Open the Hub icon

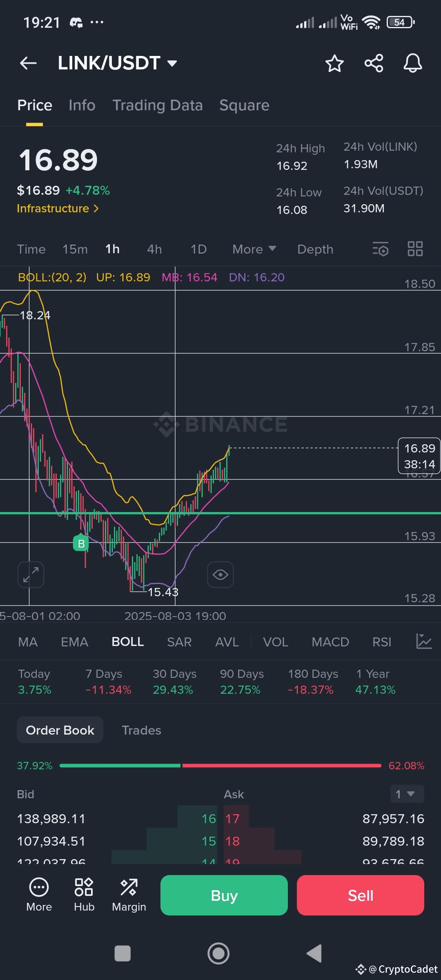coord(84,894)
